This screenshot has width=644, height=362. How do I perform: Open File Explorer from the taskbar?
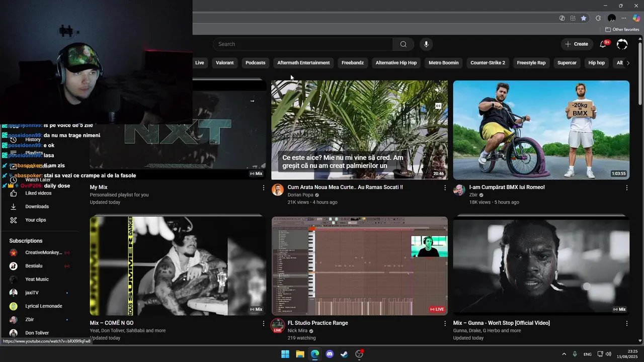click(x=300, y=354)
